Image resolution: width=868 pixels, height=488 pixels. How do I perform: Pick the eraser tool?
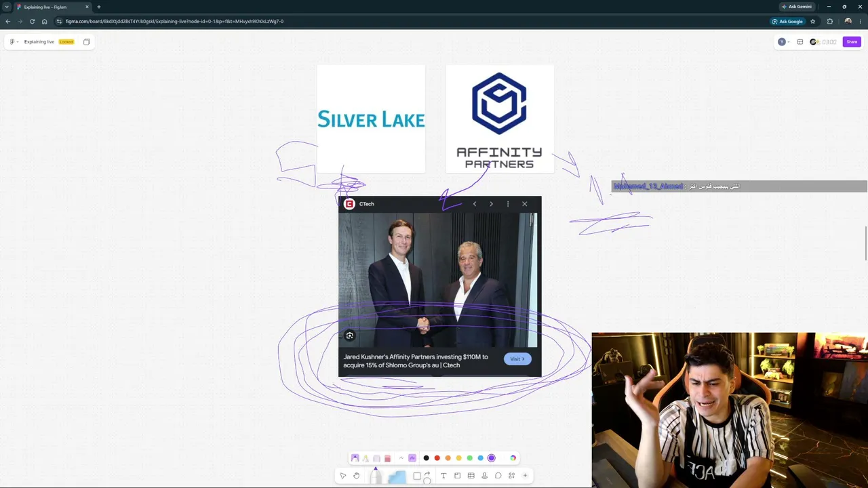click(387, 458)
